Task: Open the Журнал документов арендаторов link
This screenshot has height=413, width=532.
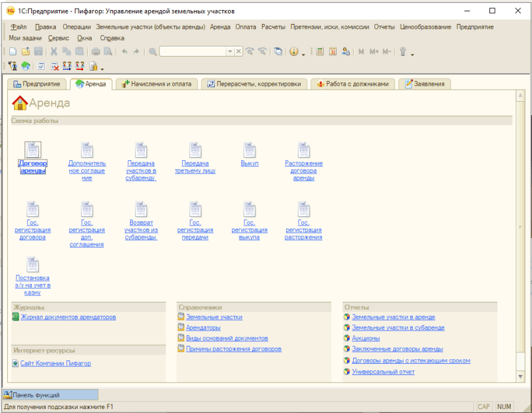Action: [x=68, y=317]
